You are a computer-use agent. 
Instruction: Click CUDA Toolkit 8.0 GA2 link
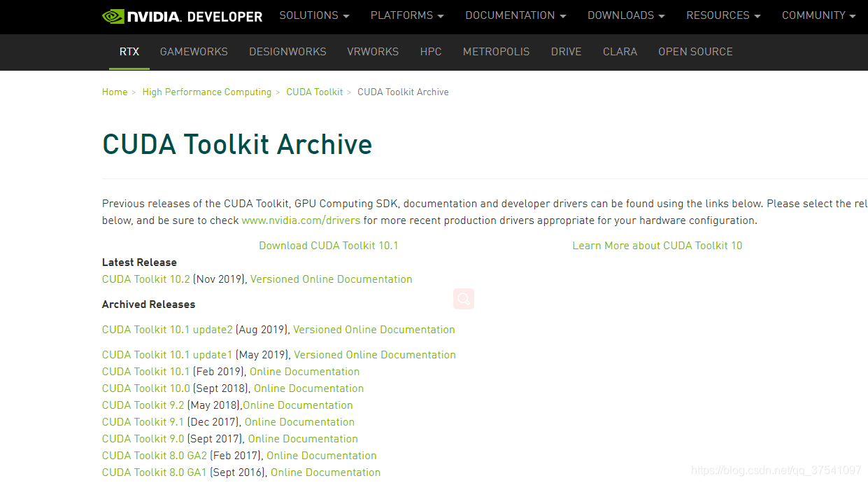[155, 456]
